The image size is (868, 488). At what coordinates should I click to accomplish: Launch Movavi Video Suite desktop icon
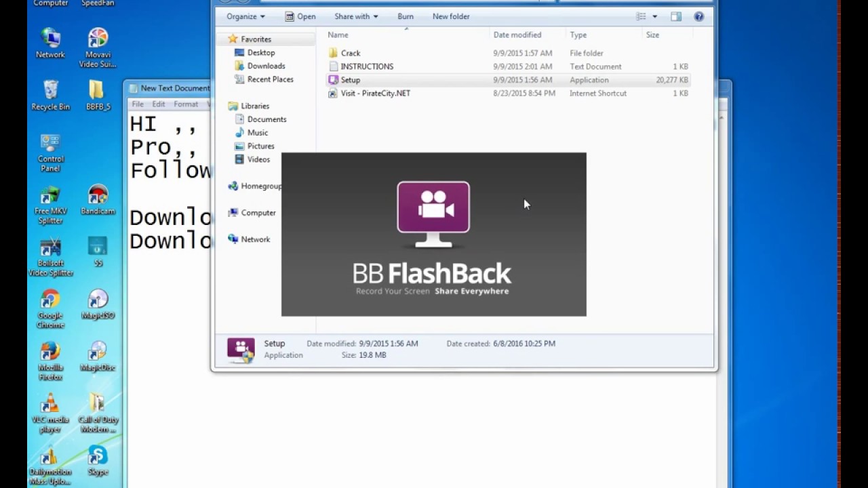(98, 48)
